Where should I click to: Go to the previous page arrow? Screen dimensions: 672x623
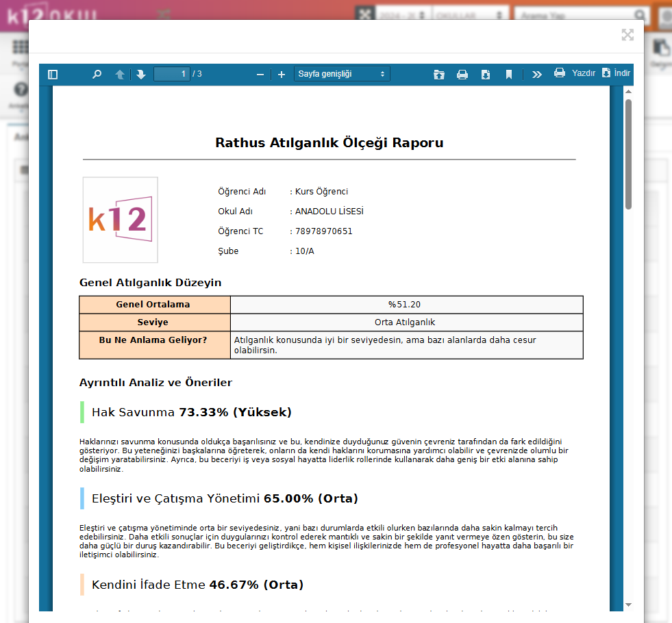[x=120, y=75]
